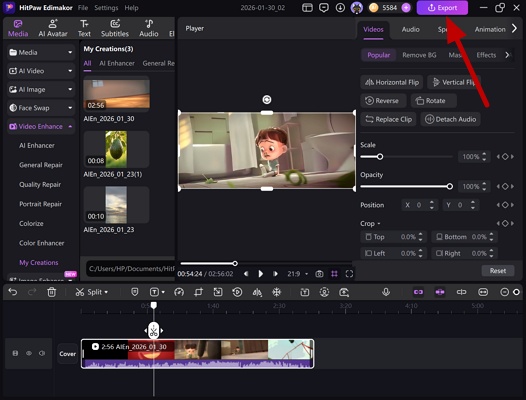Take a snapshot with camera icon
This screenshot has width=526, height=400.
click(x=319, y=274)
